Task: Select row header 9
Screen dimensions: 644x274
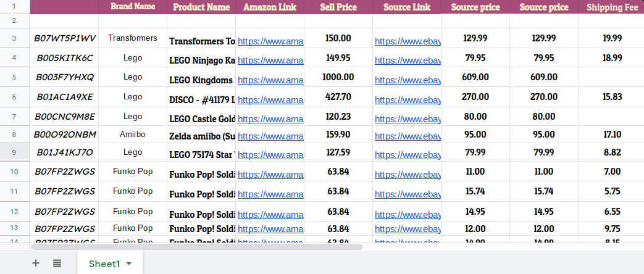Action: pos(14,152)
